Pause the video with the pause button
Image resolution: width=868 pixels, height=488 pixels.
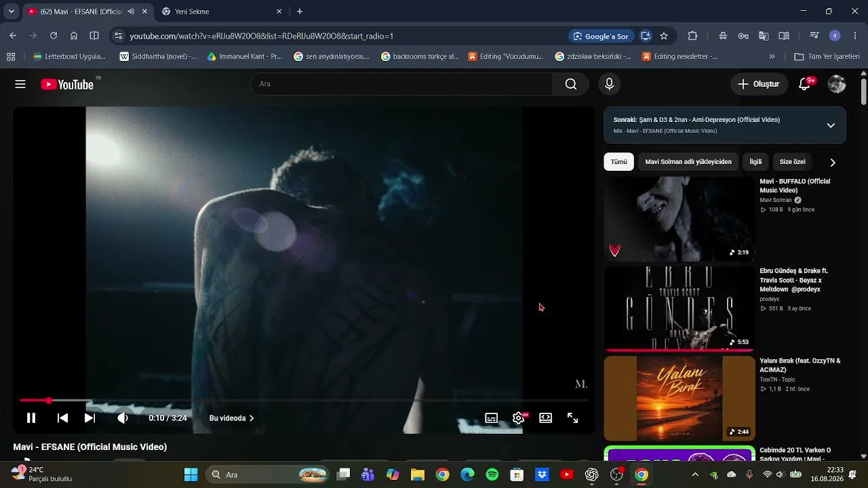click(x=31, y=418)
